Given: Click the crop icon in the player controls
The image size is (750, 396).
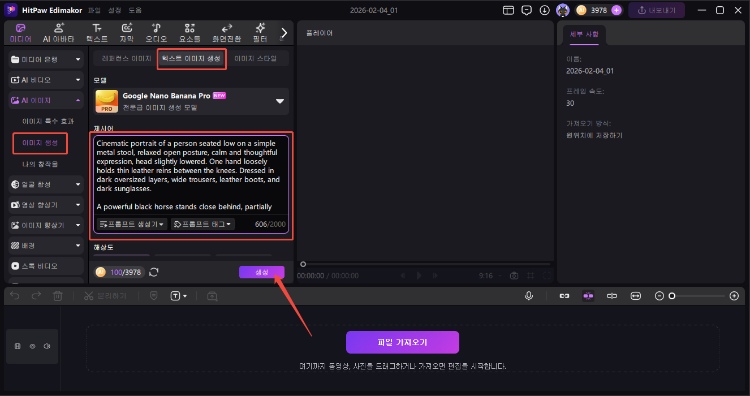Looking at the screenshot, I should pos(530,275).
